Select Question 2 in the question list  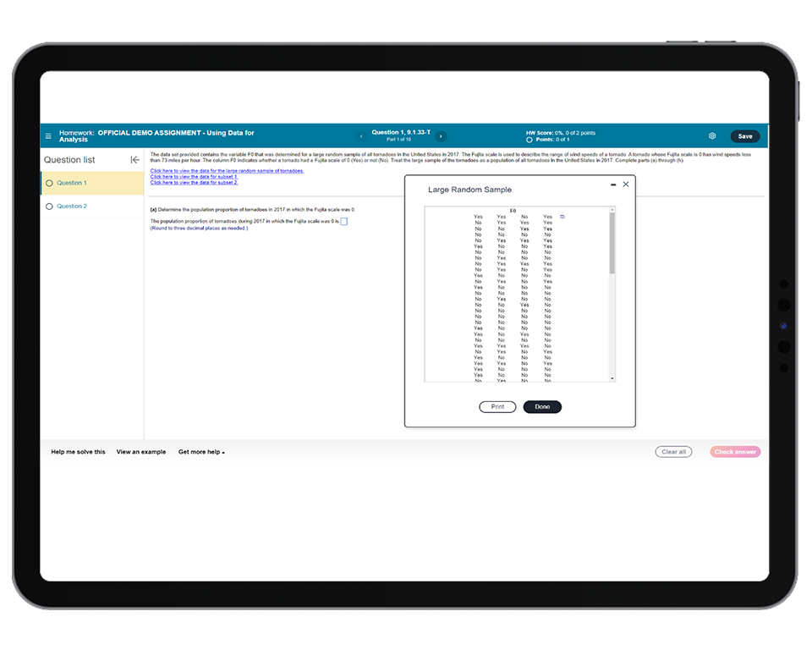click(x=71, y=207)
